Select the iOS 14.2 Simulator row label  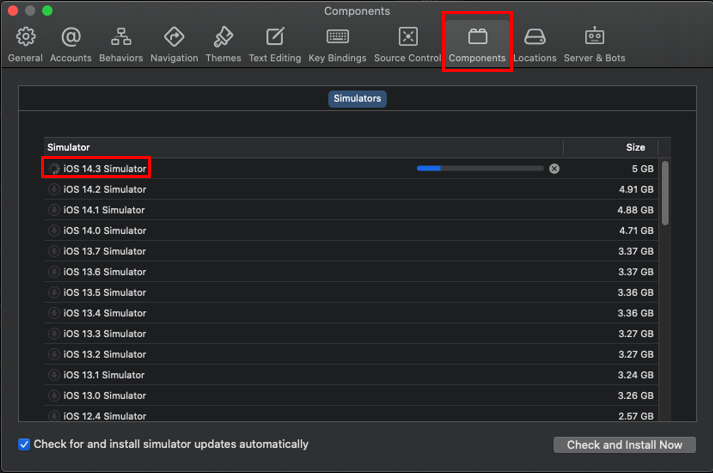click(105, 189)
